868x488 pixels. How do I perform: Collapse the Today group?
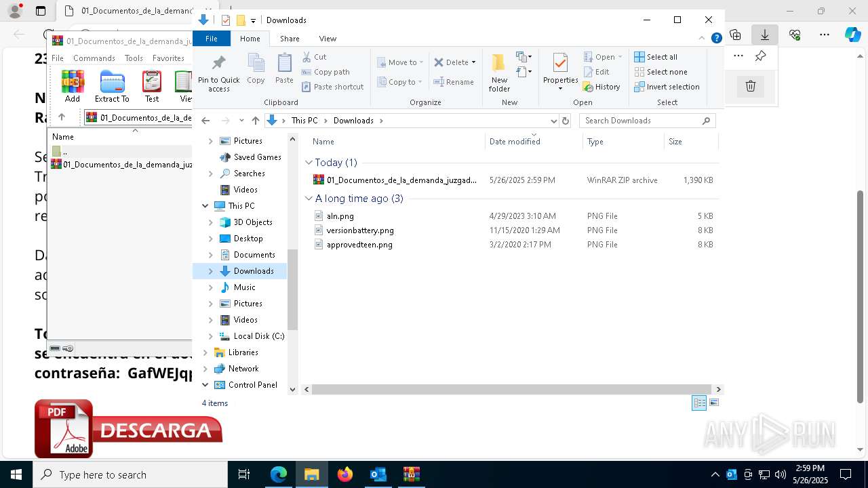309,163
